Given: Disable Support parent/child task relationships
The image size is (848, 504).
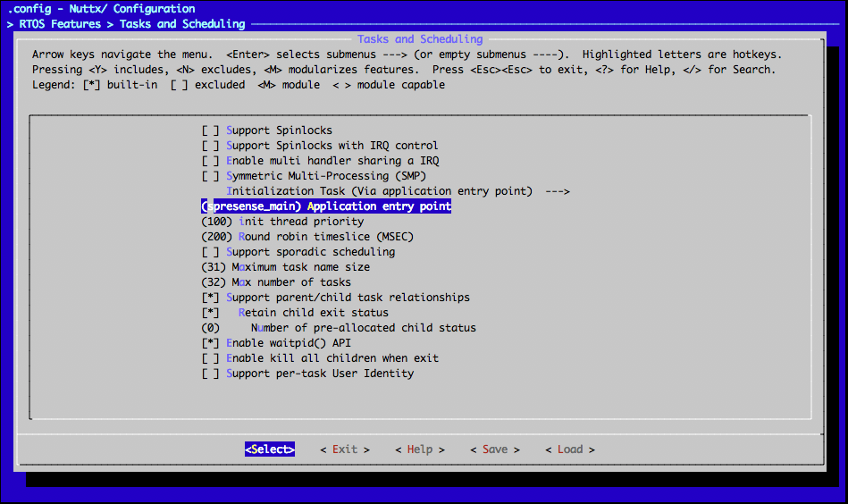Looking at the screenshot, I should point(210,298).
